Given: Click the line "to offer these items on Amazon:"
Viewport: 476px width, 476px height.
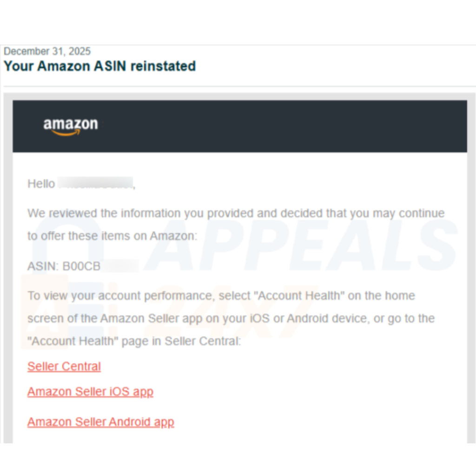Looking at the screenshot, I should 112,236.
